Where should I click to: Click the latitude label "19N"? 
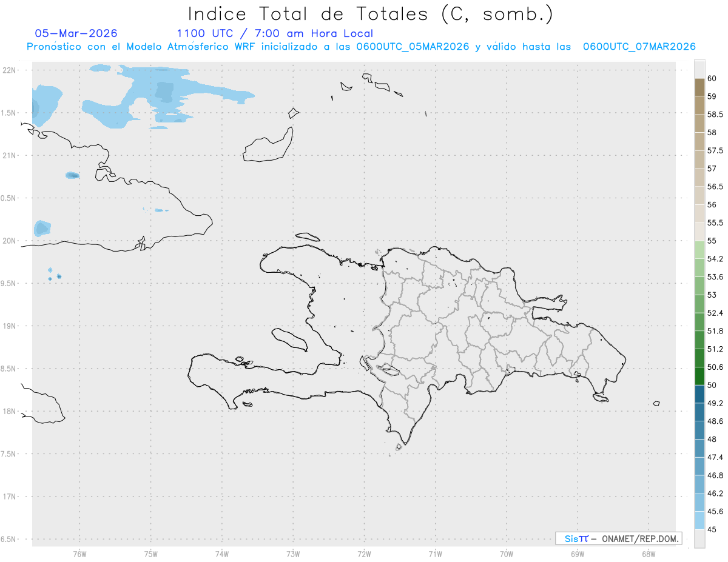coord(10,326)
